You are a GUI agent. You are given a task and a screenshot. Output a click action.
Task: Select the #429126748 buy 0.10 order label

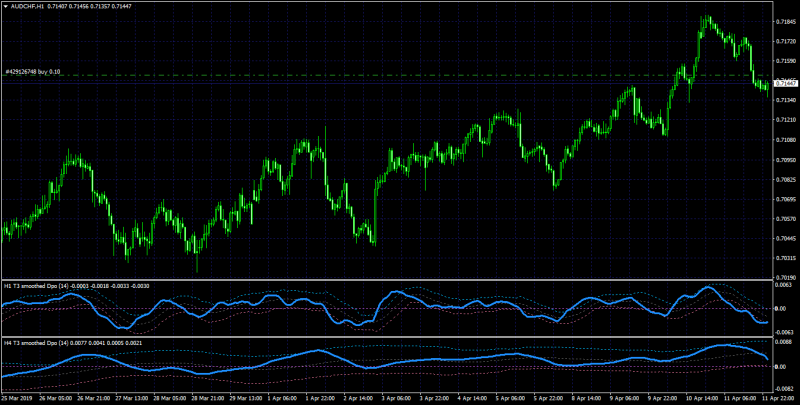coord(32,72)
